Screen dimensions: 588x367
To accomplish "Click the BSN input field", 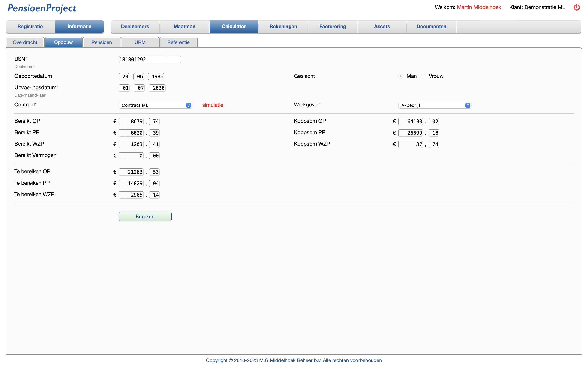I will click(x=149, y=59).
